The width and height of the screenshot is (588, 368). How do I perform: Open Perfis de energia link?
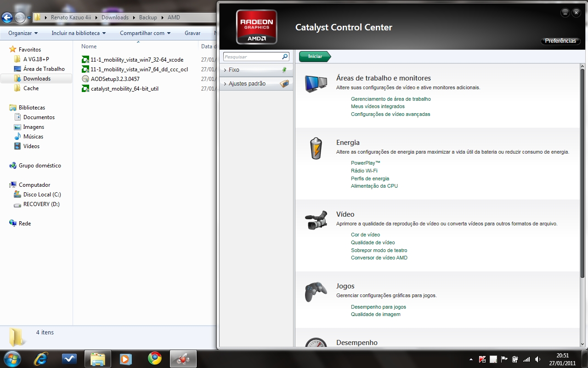[x=370, y=178]
